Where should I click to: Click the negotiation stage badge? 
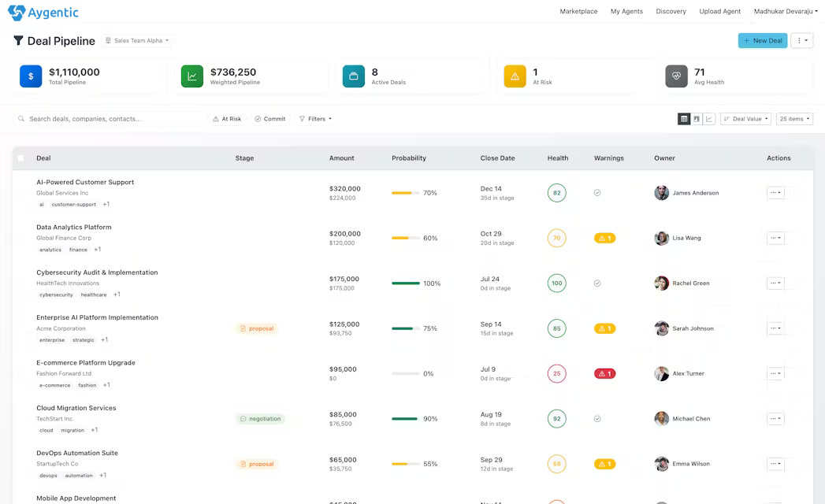point(260,419)
